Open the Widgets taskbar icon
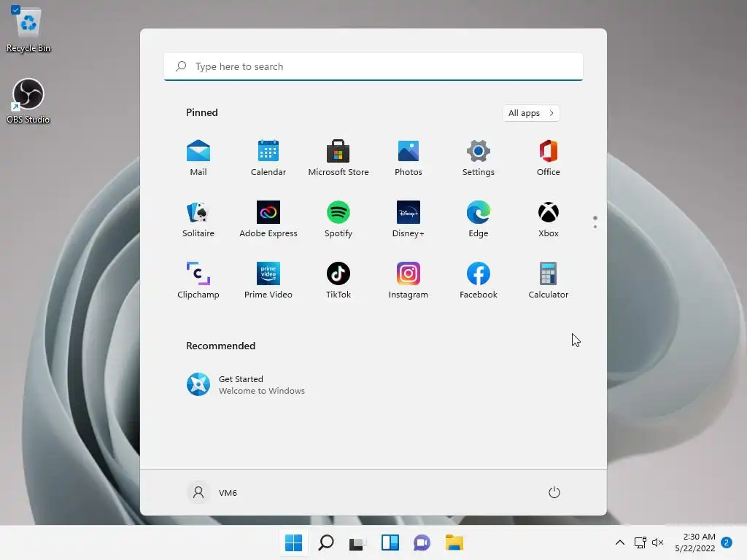The image size is (747, 560). 390,542
